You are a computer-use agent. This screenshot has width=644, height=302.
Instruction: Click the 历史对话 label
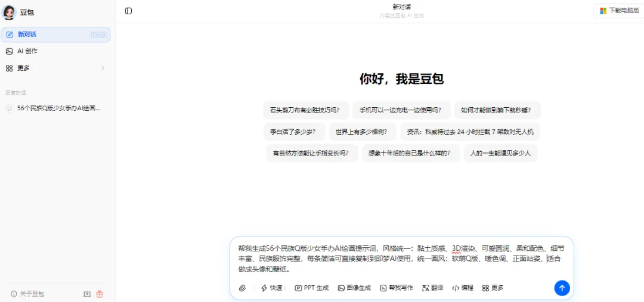click(16, 93)
